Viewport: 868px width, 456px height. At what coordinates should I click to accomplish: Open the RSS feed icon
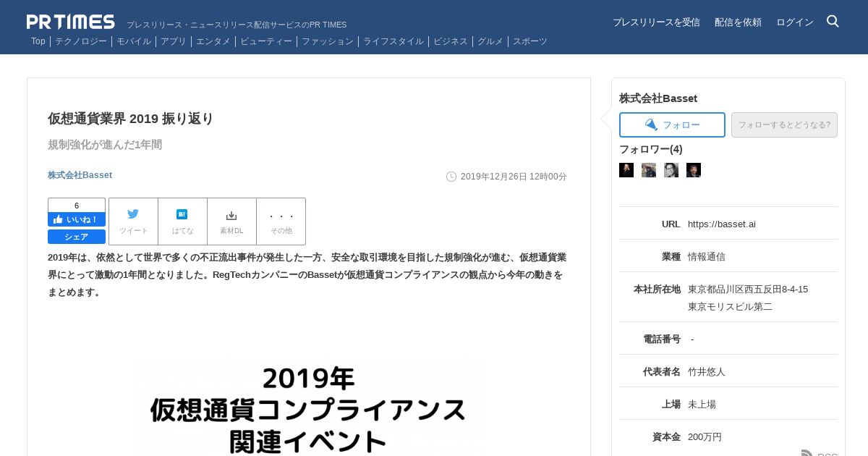(x=807, y=453)
